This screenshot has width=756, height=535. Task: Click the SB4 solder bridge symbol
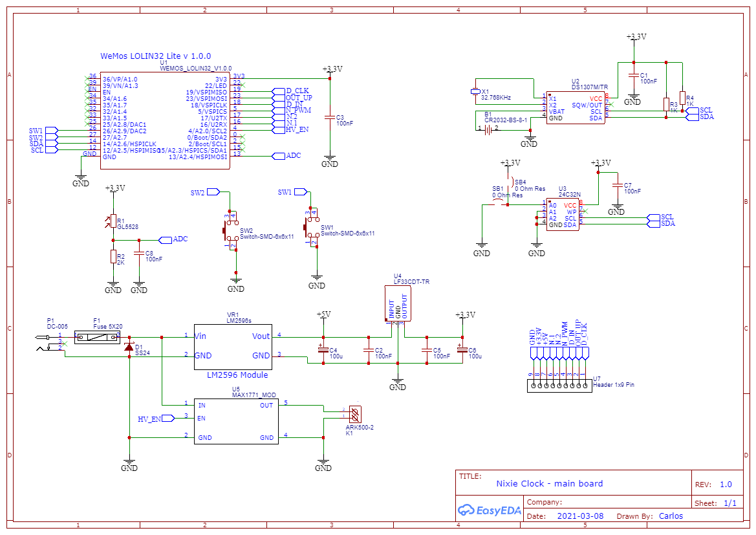click(511, 181)
